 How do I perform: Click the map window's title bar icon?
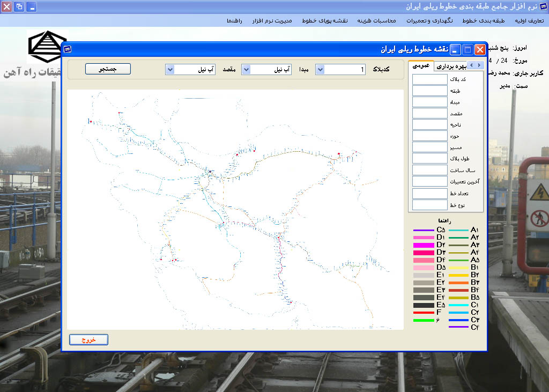pyautogui.click(x=68, y=49)
